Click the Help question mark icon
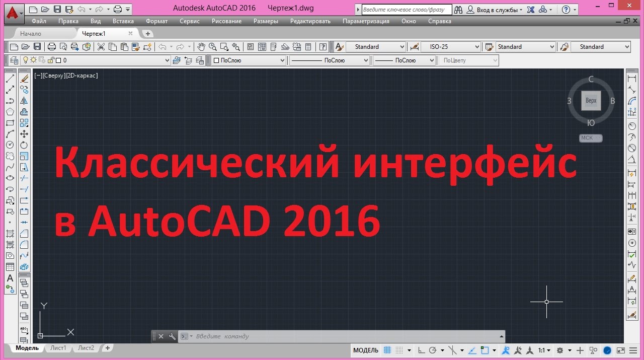Viewport: 644px width, 360px height. point(323,47)
